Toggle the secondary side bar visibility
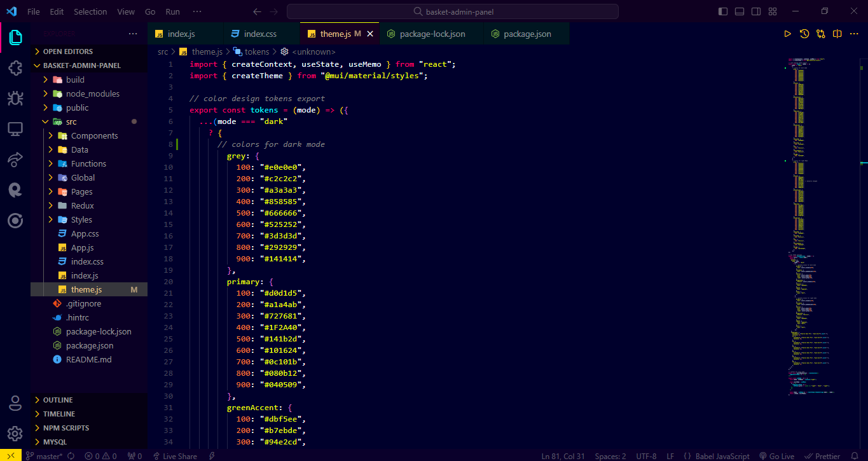Image resolution: width=868 pixels, height=461 pixels. [x=756, y=11]
